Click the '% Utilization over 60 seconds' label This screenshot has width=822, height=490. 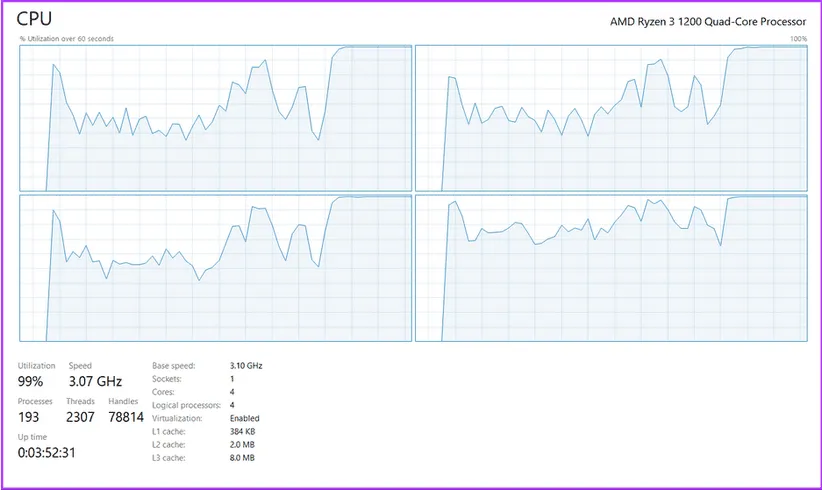(x=67, y=39)
